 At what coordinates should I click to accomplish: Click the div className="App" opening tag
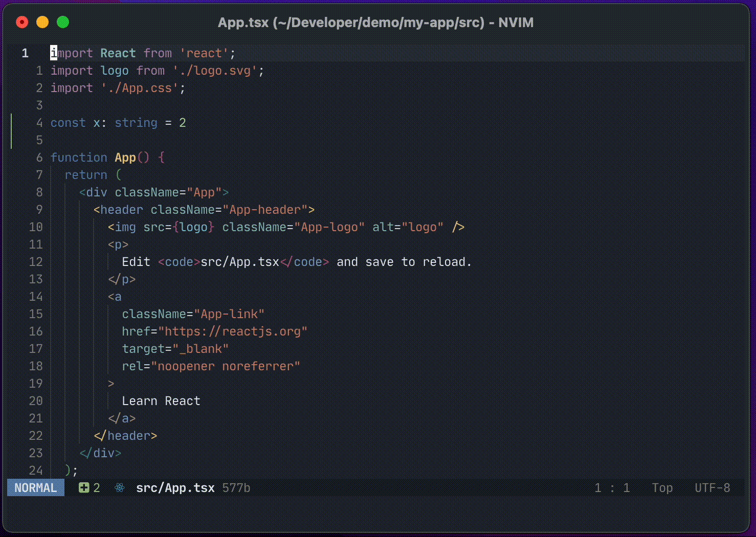point(154,192)
